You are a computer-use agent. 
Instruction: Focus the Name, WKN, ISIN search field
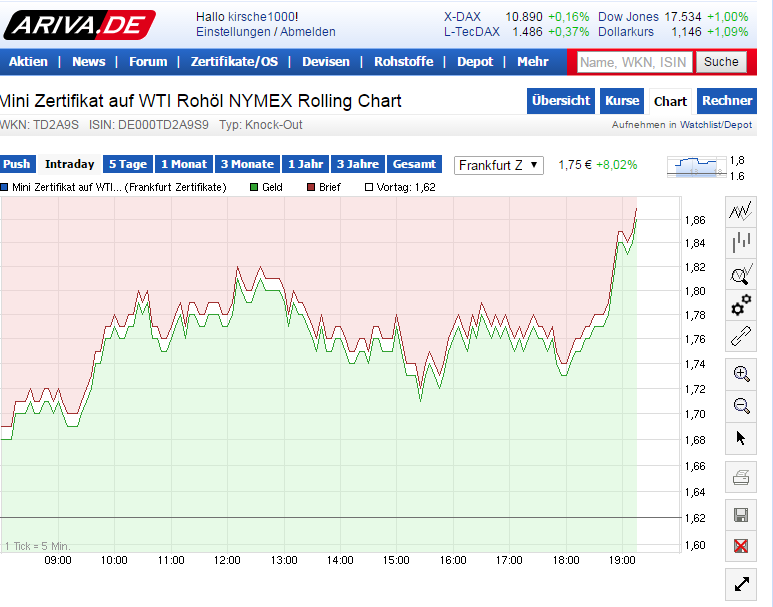coord(634,62)
